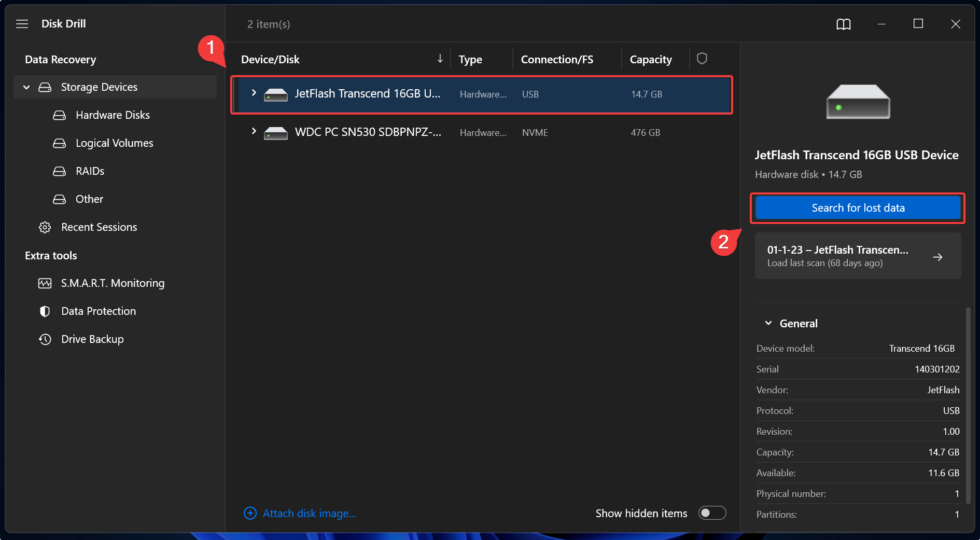The width and height of the screenshot is (980, 540).
Task: Click Available value 11.6 GB
Action: (944, 473)
